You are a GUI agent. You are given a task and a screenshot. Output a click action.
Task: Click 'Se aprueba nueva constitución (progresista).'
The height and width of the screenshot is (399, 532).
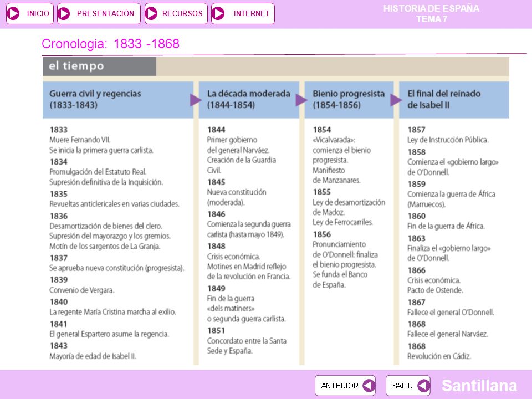point(117,268)
